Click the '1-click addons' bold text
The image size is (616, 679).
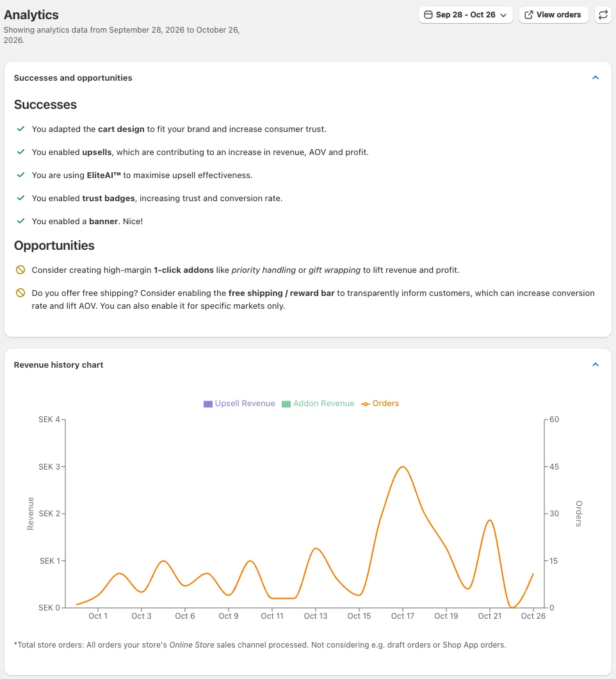(184, 270)
